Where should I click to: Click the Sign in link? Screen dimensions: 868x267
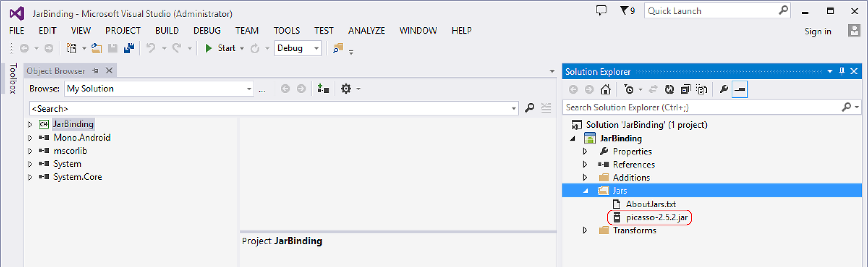[x=818, y=31]
